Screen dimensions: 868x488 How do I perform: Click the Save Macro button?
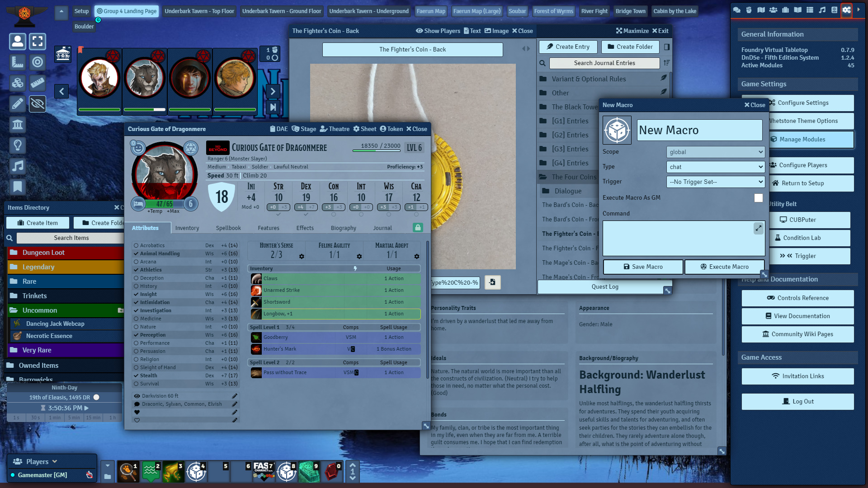[642, 267]
